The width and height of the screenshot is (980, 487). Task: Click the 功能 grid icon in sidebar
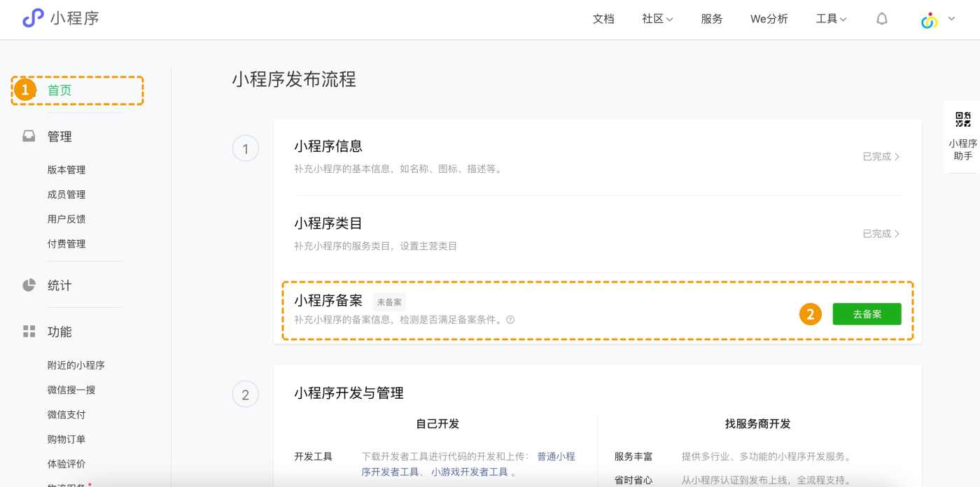click(29, 332)
